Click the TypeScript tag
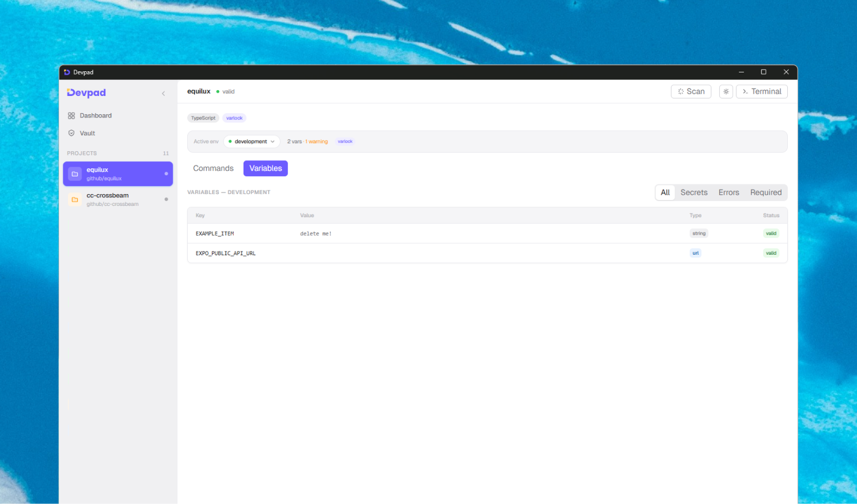The image size is (857, 504). [x=203, y=118]
